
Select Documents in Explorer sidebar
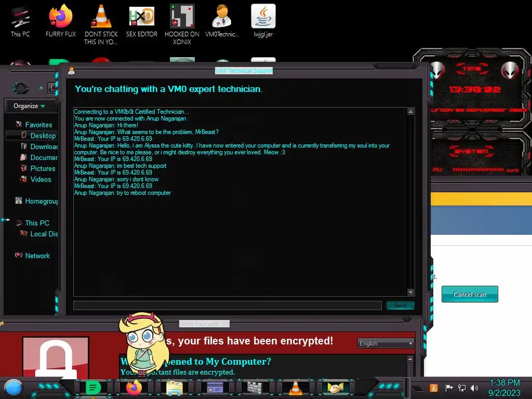39,157
